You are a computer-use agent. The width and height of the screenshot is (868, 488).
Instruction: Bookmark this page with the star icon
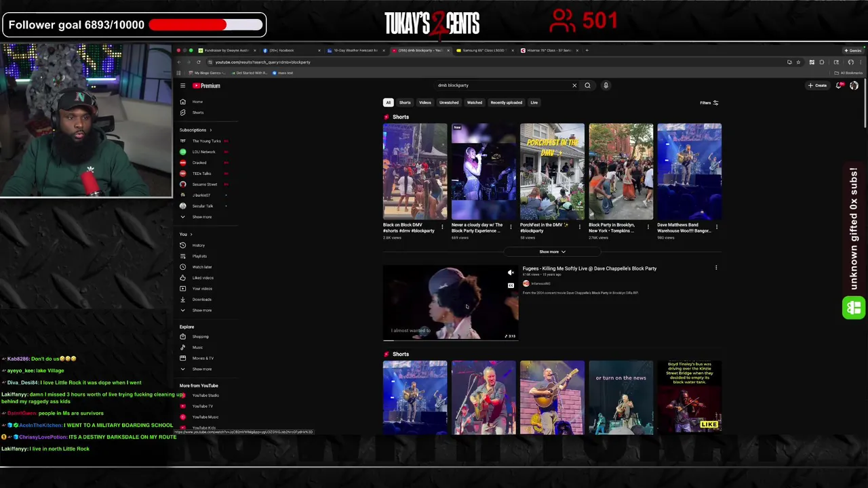pyautogui.click(x=798, y=62)
